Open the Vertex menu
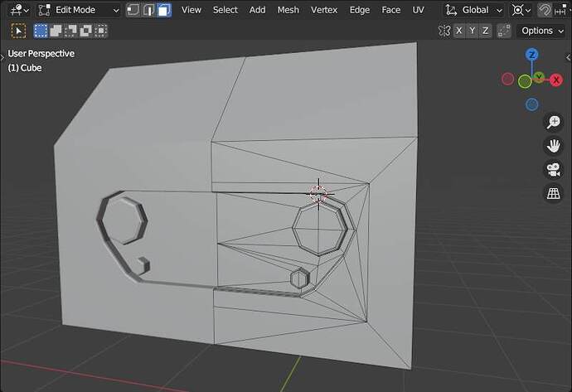 pos(324,10)
